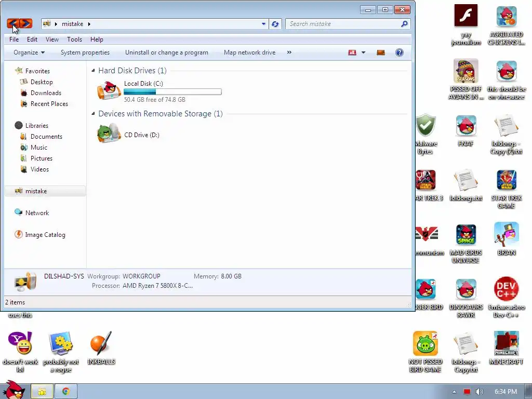This screenshot has width=532, height=399.
Task: Open the CD Drive (D:) icon
Action: (109, 133)
